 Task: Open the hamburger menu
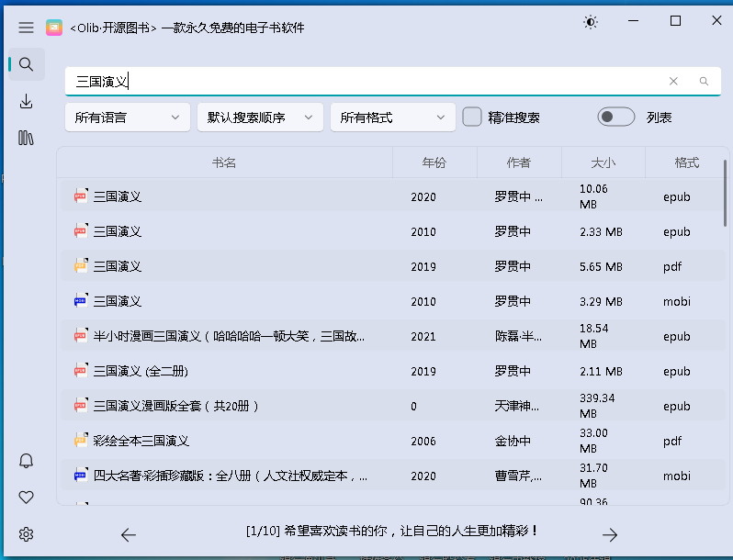tap(26, 28)
